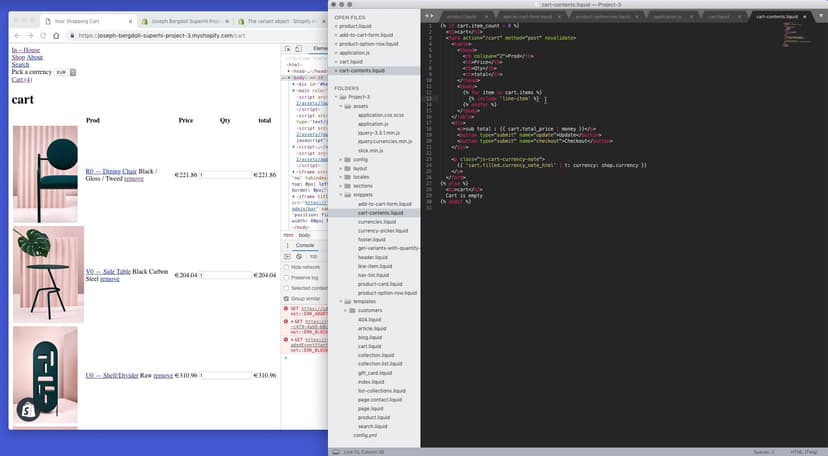
Task: Click the About link
Action: (x=34, y=58)
